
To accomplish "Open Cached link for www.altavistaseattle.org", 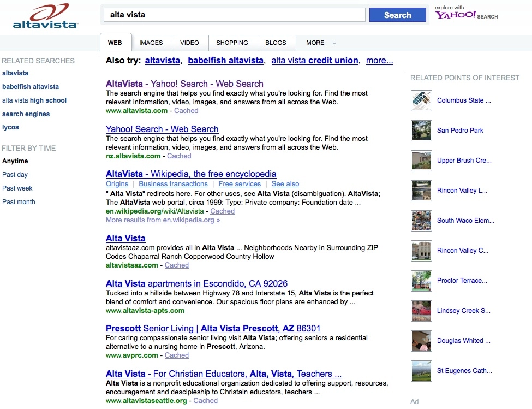I will tap(206, 400).
